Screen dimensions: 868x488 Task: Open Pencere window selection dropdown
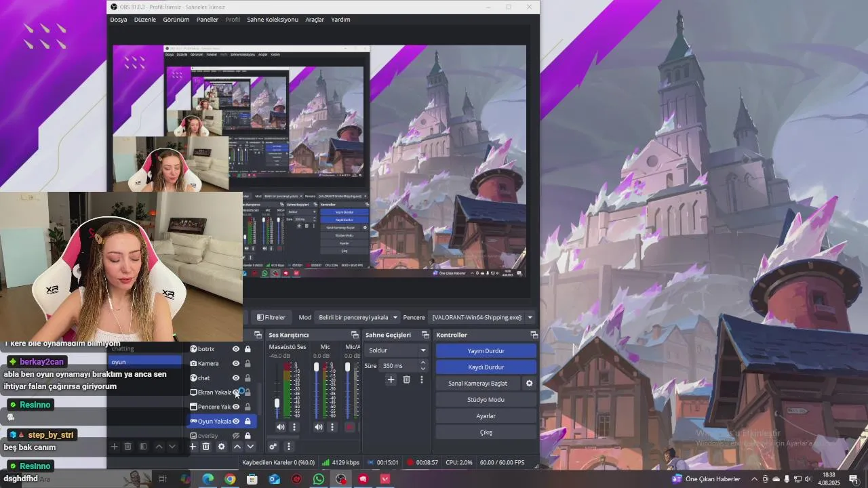tap(481, 317)
